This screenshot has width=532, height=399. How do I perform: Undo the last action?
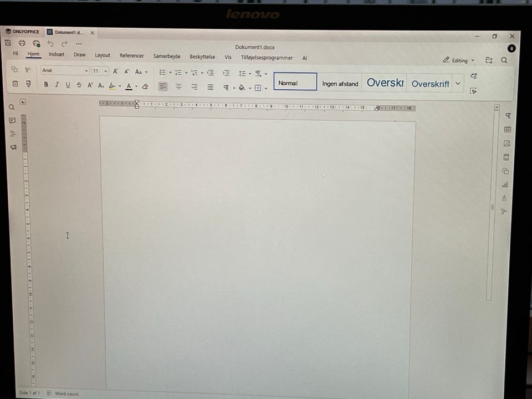[50, 44]
